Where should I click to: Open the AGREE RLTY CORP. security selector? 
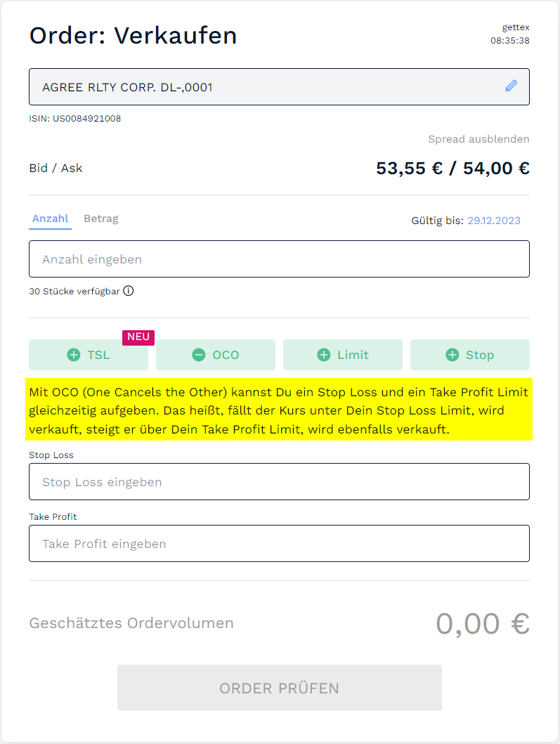tap(267, 87)
